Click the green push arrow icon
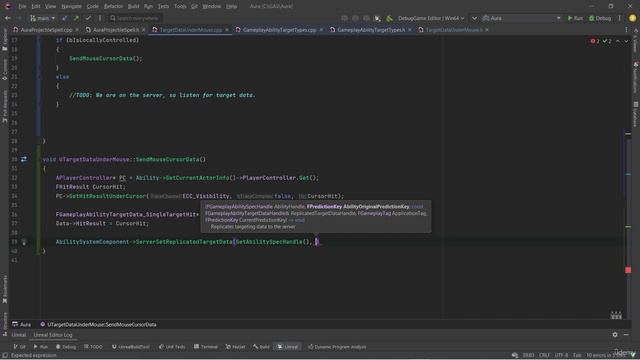640x360 pixels. (76, 18)
